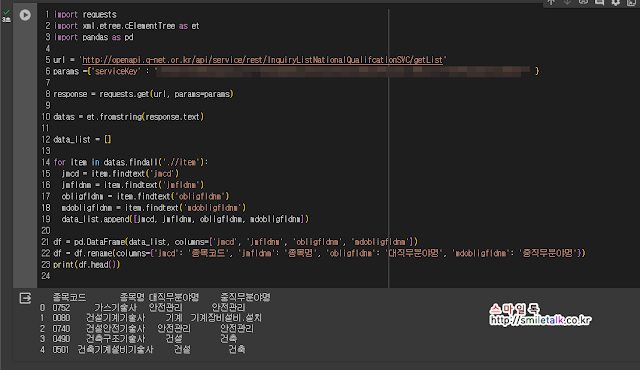Screen dimensions: 640x370
Task: Click '건설안전기술사' in output row 2
Action: (116, 329)
